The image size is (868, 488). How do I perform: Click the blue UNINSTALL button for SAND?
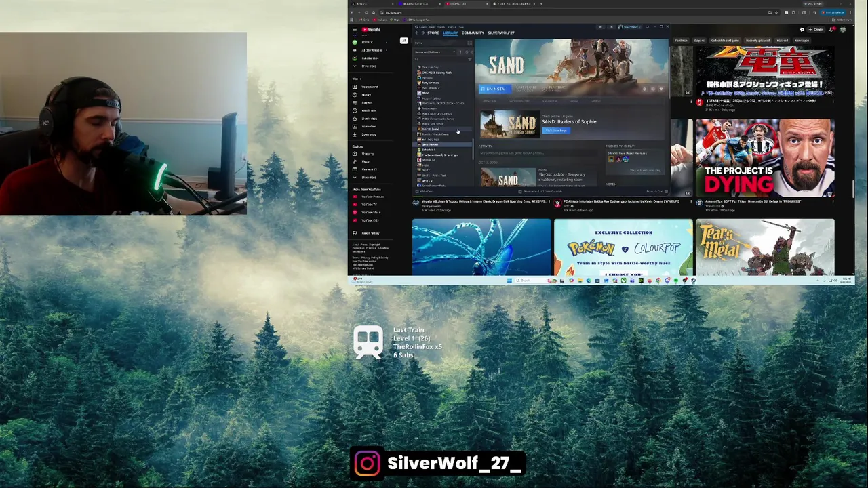coord(495,89)
